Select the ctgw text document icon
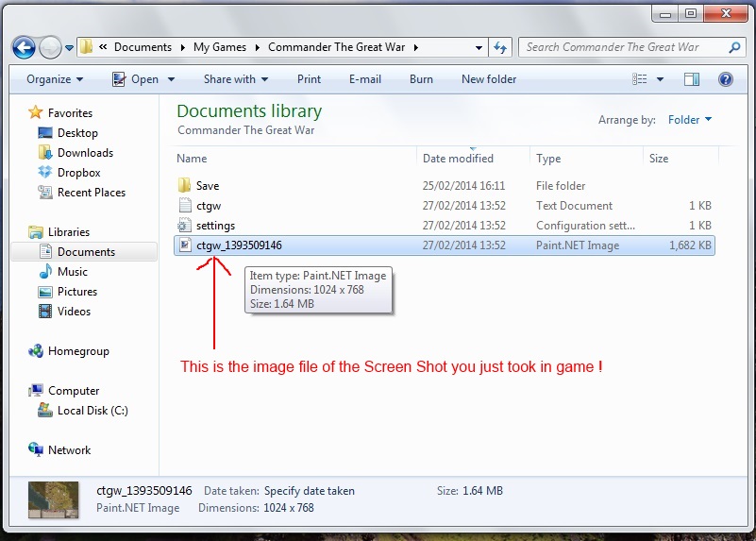The image size is (756, 541). click(184, 206)
